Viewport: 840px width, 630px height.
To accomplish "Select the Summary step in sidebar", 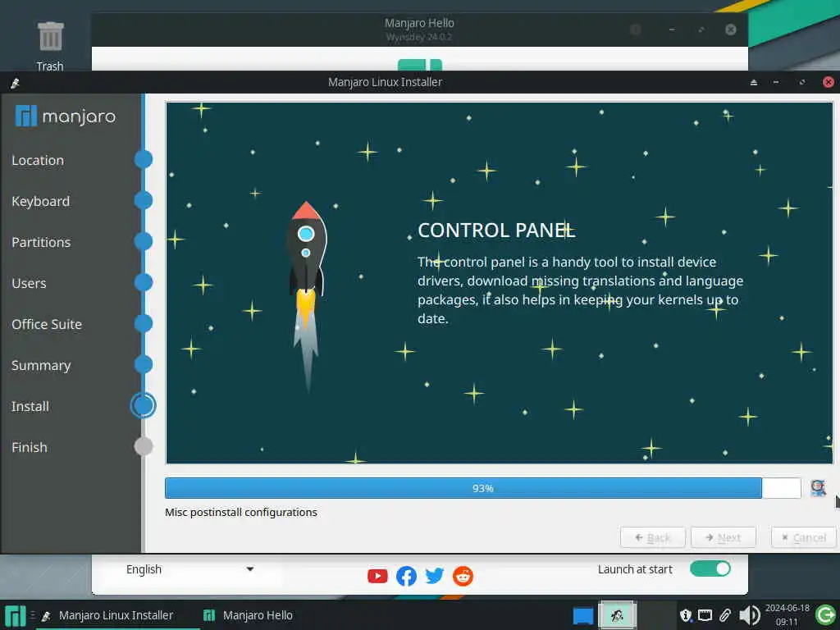I will pyautogui.click(x=41, y=365).
